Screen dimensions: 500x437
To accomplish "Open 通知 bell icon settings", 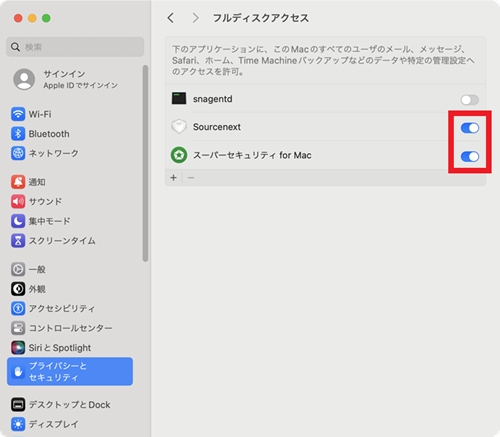I will 18,182.
